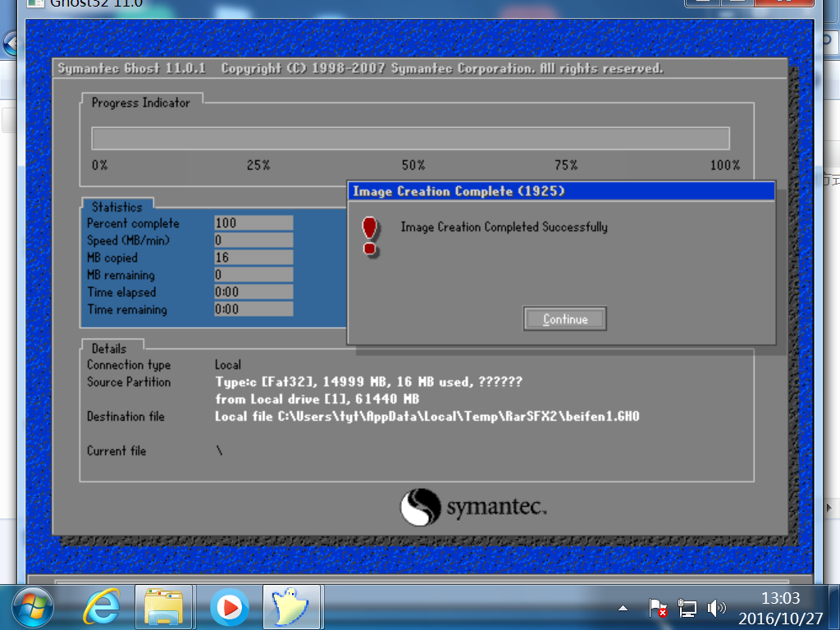Click 'from Local drive [1], 61440 MB' text
Viewport: 840px width, 630px height.
click(x=317, y=399)
